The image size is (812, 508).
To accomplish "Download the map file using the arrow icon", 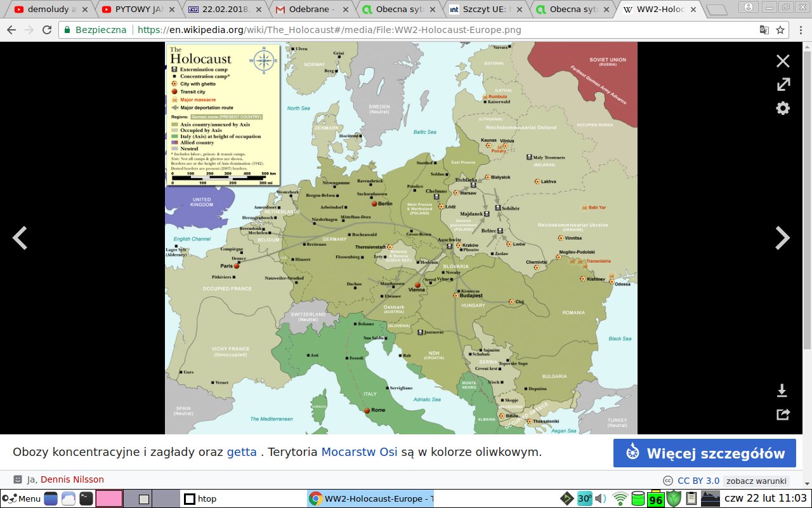I will click(x=782, y=391).
